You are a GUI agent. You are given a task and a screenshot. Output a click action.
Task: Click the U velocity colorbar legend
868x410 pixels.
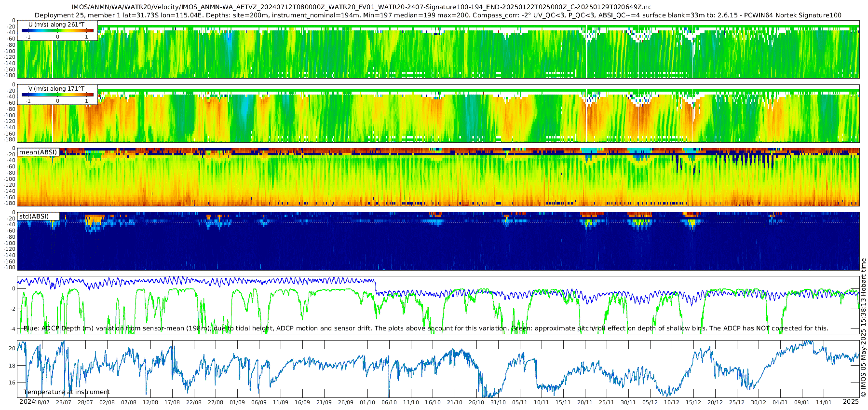57,30
